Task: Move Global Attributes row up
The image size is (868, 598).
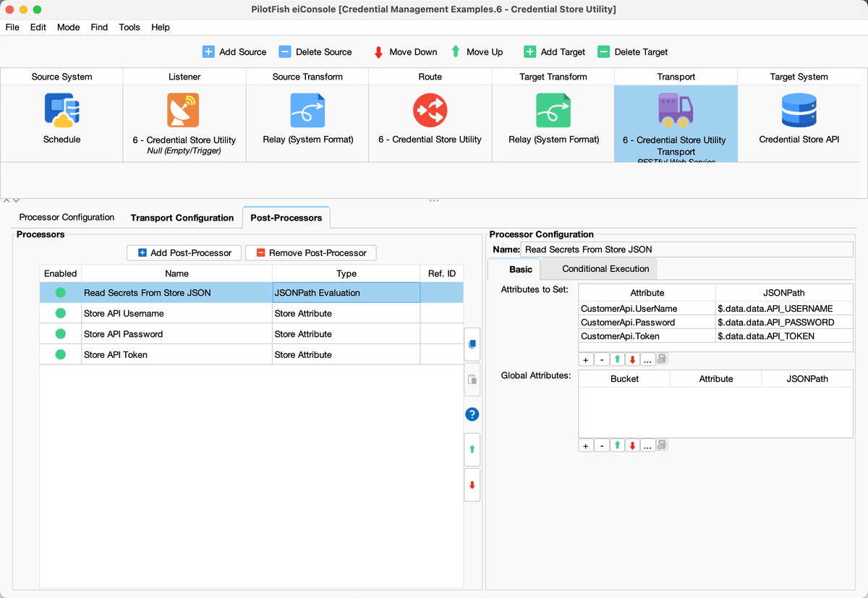Action: pos(617,445)
